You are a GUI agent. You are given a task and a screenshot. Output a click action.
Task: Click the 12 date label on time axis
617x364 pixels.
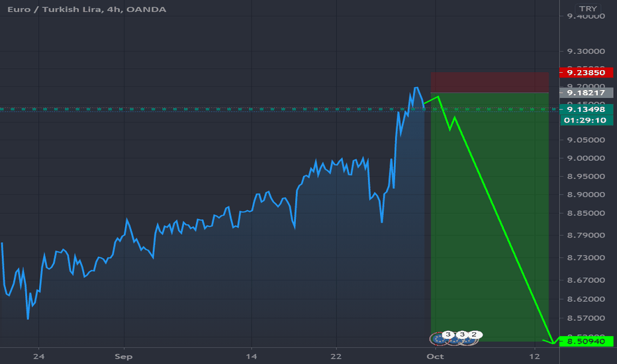coord(534,357)
